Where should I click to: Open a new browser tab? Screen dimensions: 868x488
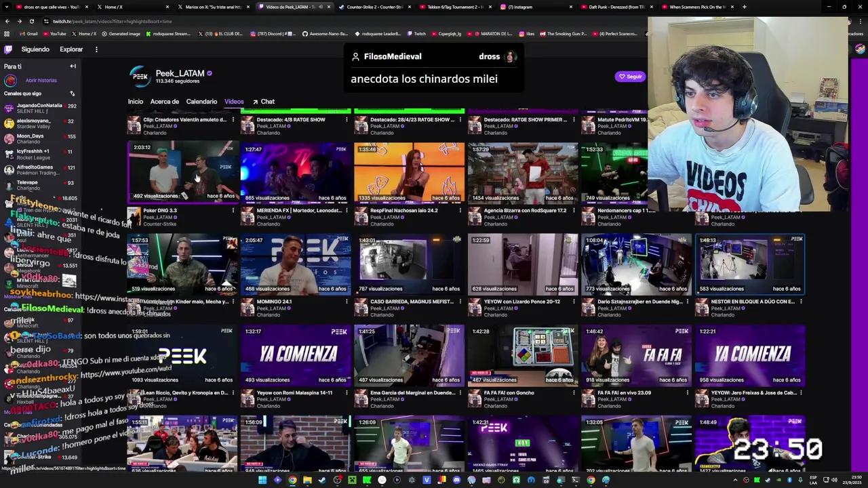click(745, 7)
